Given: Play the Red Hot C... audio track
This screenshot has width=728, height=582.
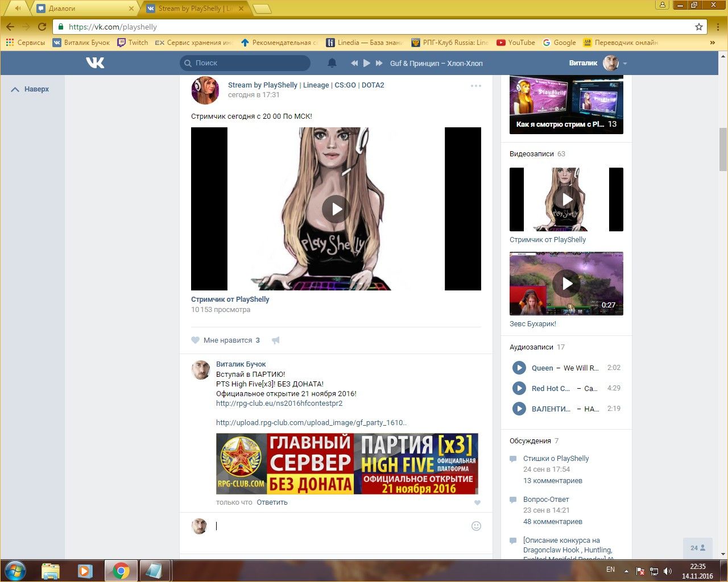Looking at the screenshot, I should (519, 388).
